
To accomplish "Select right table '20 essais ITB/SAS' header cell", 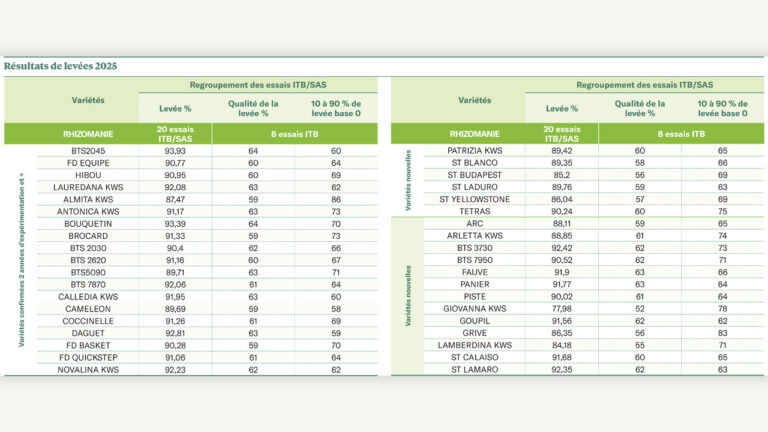I will [561, 134].
